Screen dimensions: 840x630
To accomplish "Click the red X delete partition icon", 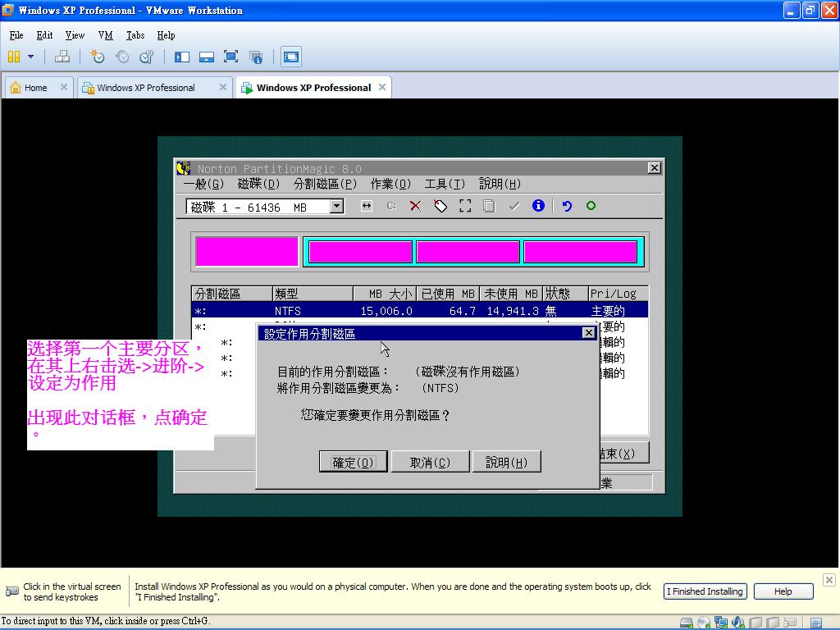I will [415, 206].
